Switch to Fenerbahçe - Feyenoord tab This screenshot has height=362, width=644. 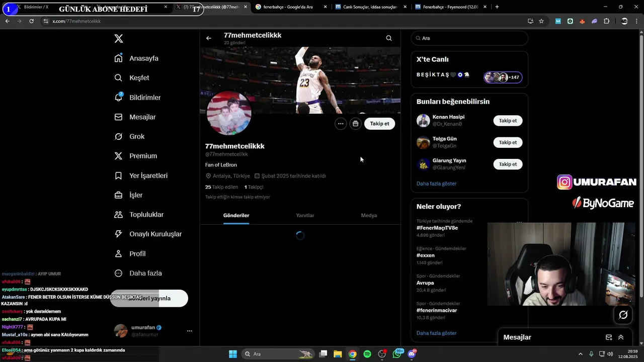tap(450, 7)
